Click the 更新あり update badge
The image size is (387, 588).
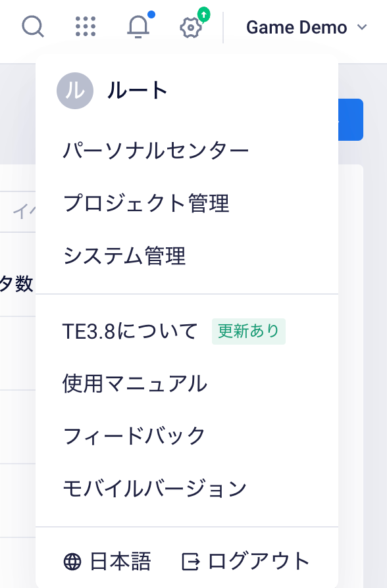[249, 331]
